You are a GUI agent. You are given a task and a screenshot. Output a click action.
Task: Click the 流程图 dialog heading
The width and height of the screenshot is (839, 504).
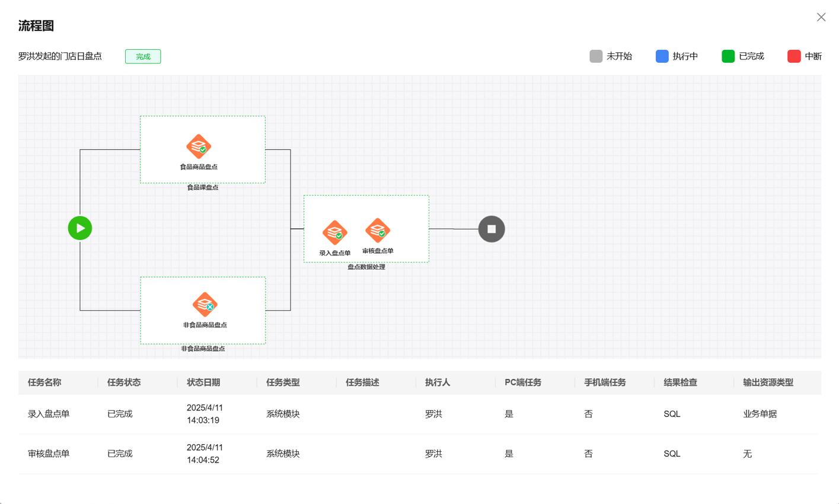(x=36, y=25)
